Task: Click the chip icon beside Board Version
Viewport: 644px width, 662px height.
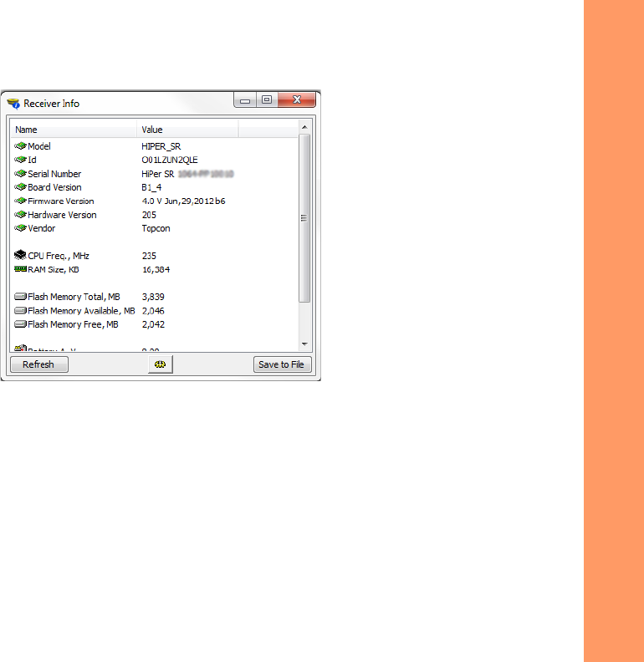Action: (x=20, y=187)
